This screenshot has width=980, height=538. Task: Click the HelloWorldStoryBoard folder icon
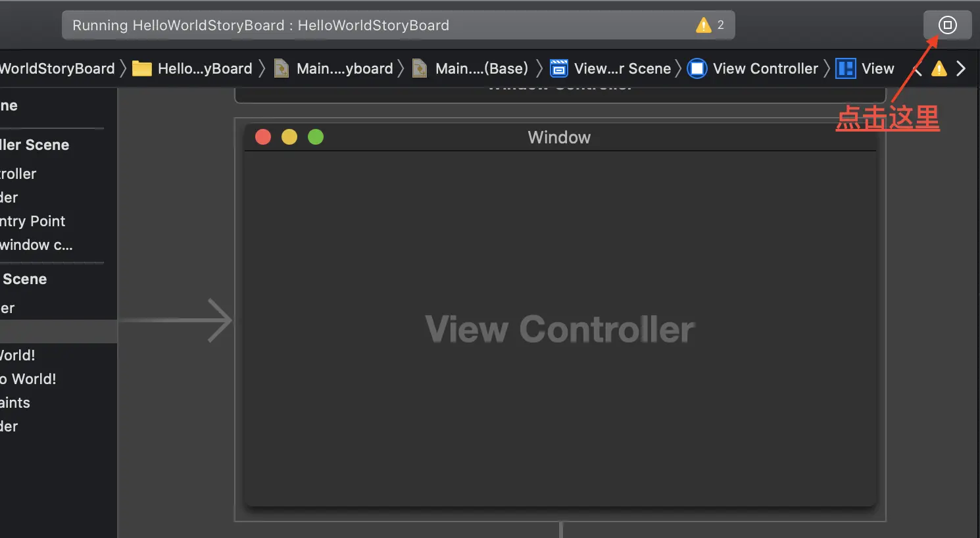[x=142, y=68]
